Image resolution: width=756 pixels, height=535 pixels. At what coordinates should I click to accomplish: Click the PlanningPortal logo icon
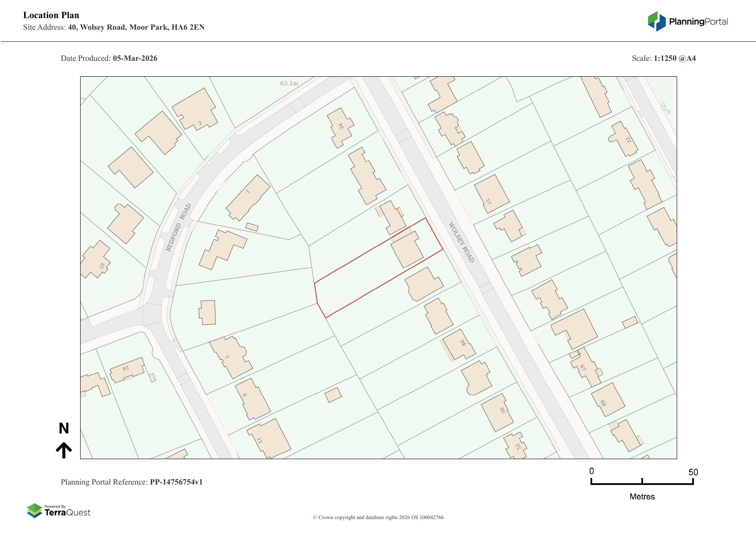656,21
